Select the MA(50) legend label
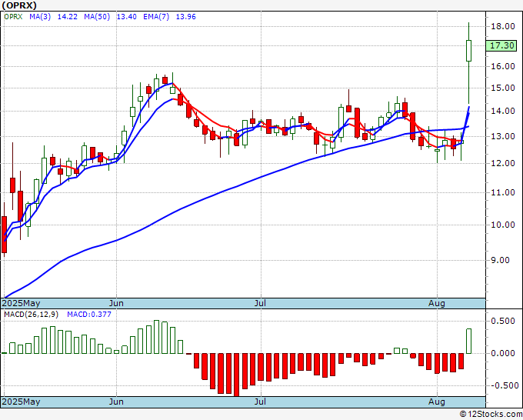Viewport: 523px width, 420px height. pos(97,17)
